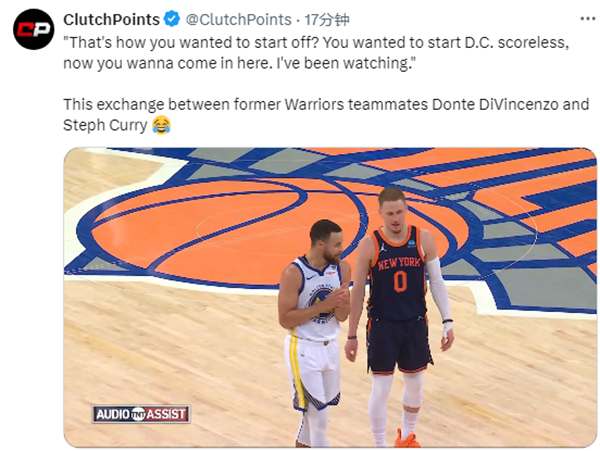Screen dimensions: 600x451
Task: Click the Warriors logo on white jersey
Action: [x=321, y=302]
